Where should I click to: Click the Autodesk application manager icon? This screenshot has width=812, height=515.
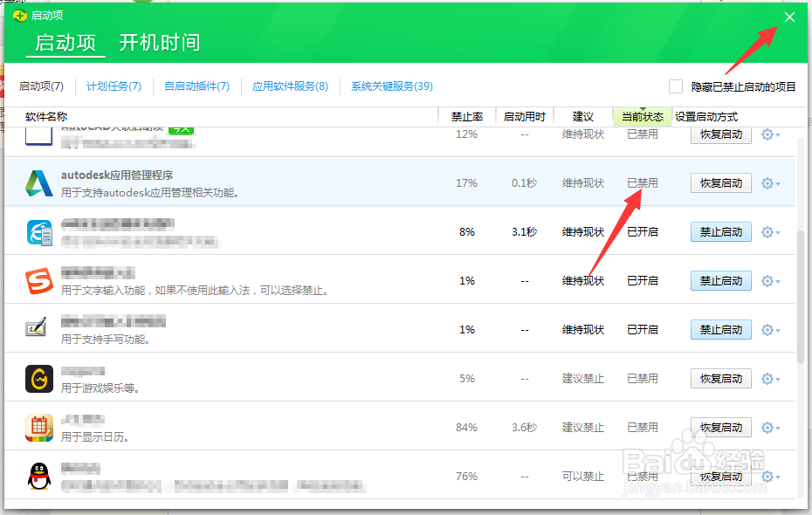click(38, 183)
